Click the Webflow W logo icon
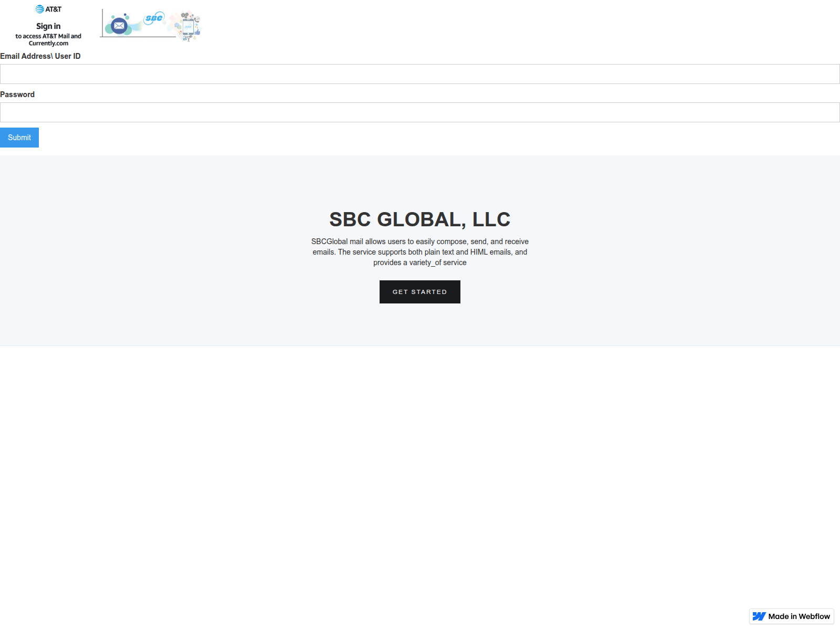This screenshot has height=630, width=840. click(759, 616)
